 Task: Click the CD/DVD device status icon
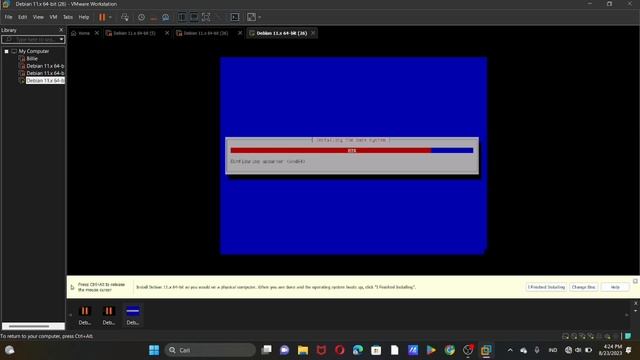click(574, 336)
